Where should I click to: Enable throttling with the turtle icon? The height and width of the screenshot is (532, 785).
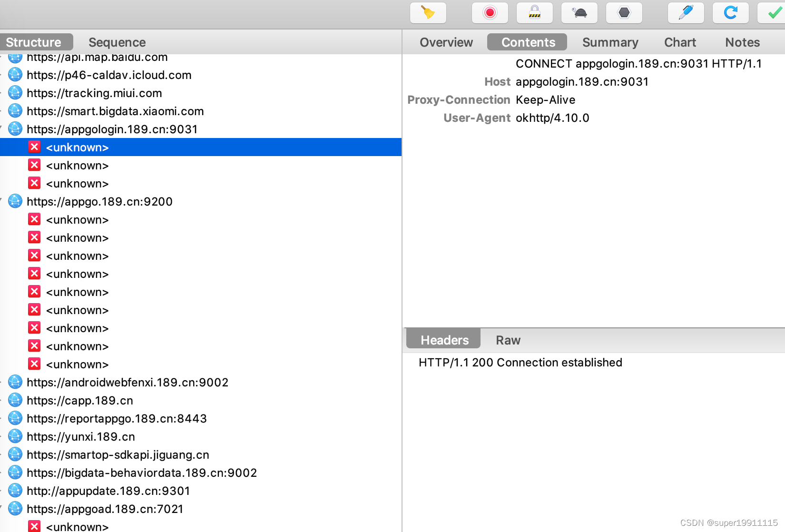tap(579, 12)
